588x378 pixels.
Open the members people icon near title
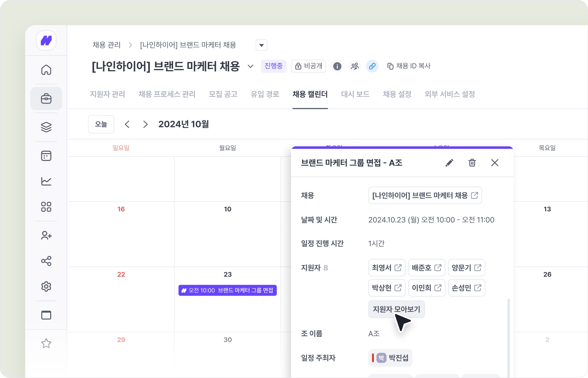point(355,66)
